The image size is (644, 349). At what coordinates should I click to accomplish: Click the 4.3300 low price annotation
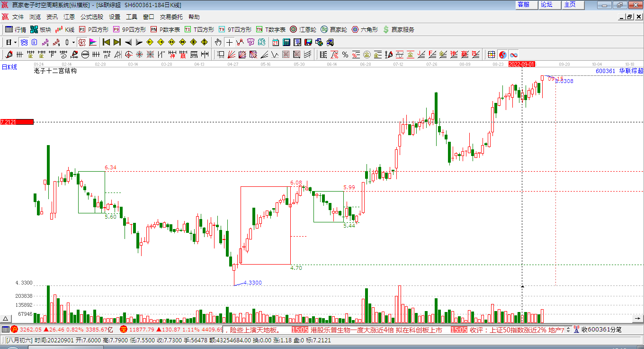pyautogui.click(x=252, y=283)
